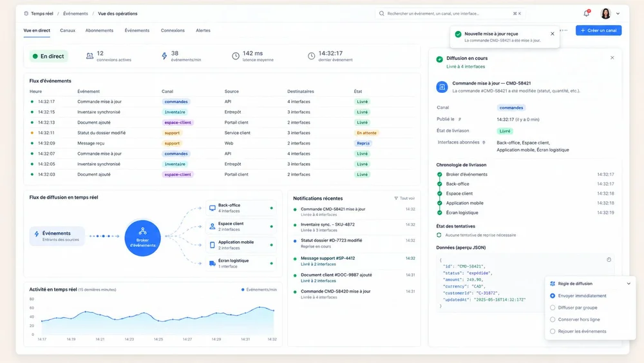
Task: Click the blue Commande mise à jour icon
Action: tap(442, 87)
